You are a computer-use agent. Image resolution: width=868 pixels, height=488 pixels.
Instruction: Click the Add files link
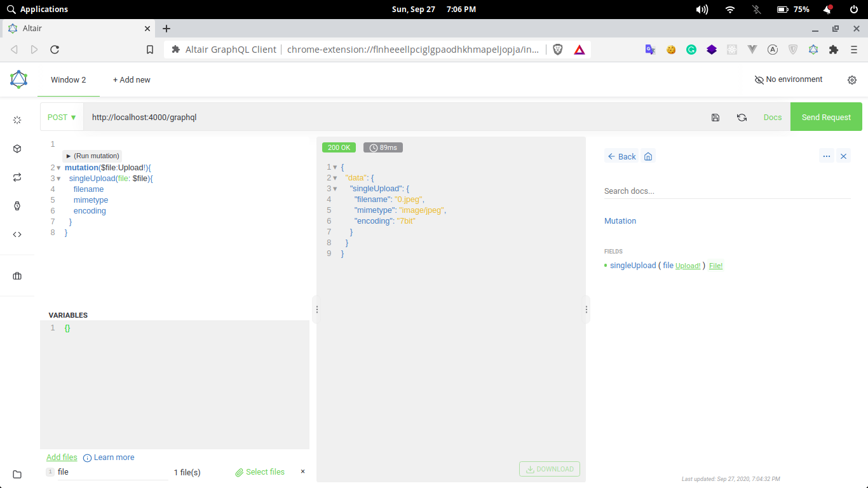click(x=61, y=457)
